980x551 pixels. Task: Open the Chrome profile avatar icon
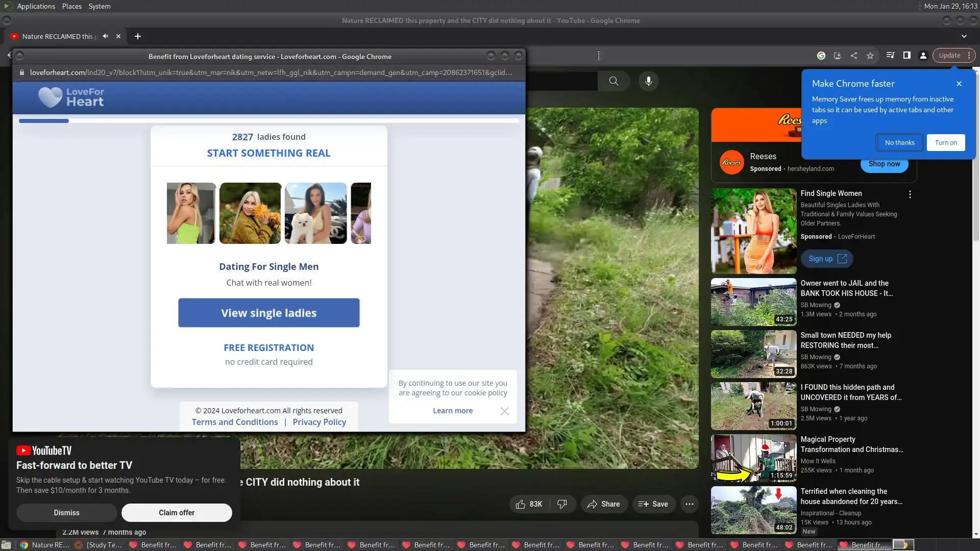(x=923, y=56)
